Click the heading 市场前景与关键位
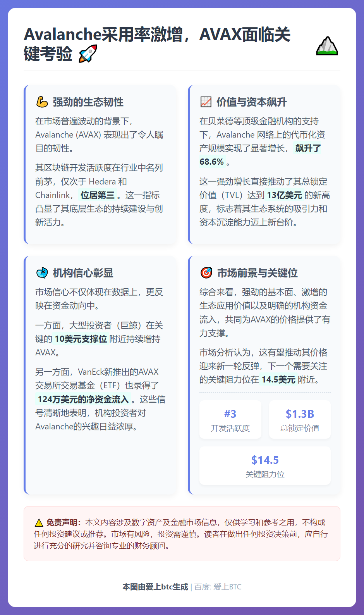 click(257, 273)
